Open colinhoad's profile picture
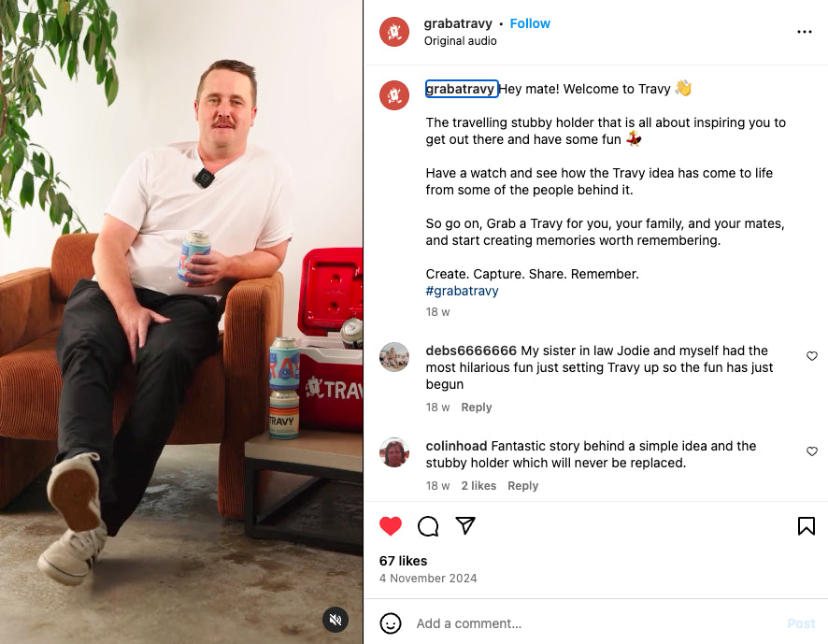Image resolution: width=828 pixels, height=644 pixels. point(394,452)
